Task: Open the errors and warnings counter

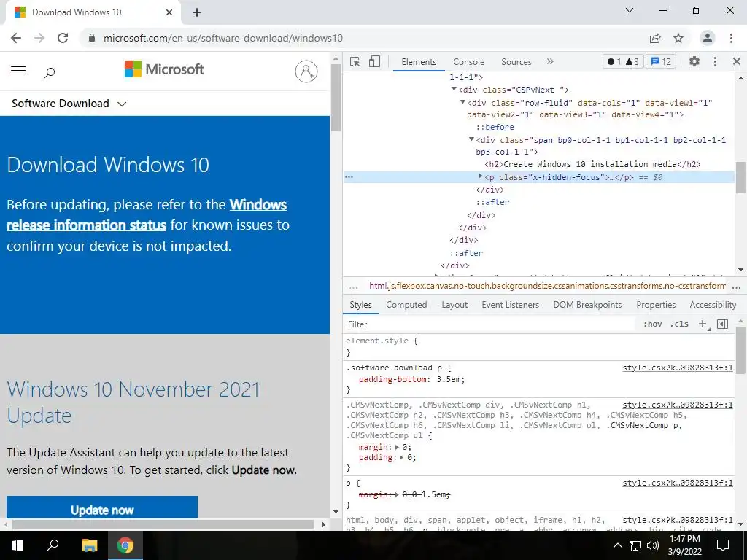Action: click(x=623, y=61)
